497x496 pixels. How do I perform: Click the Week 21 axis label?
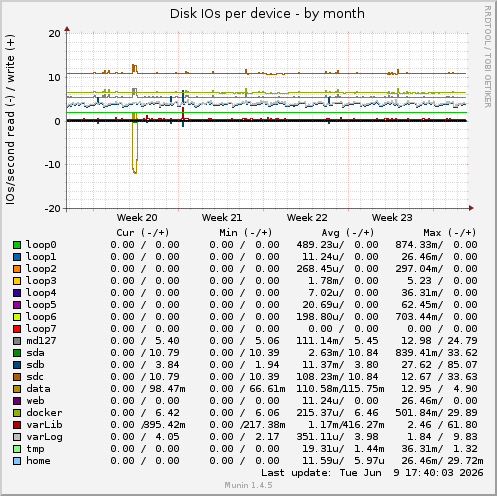click(222, 218)
